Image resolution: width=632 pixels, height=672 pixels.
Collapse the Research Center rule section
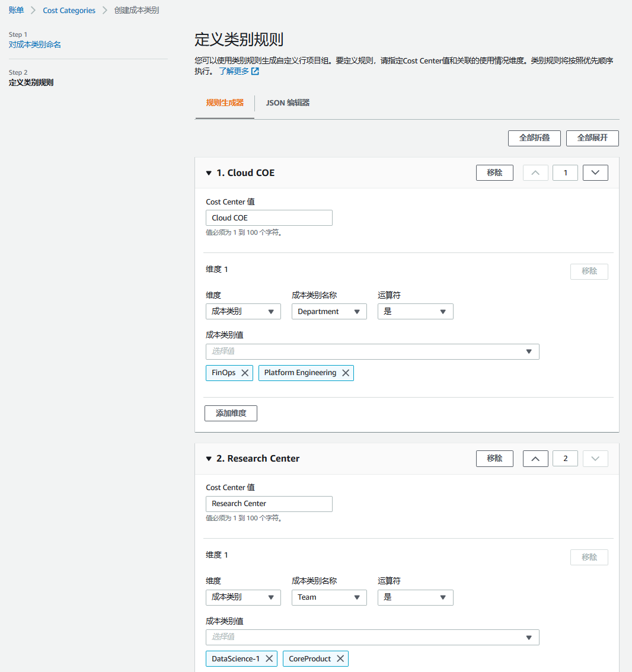click(x=209, y=459)
